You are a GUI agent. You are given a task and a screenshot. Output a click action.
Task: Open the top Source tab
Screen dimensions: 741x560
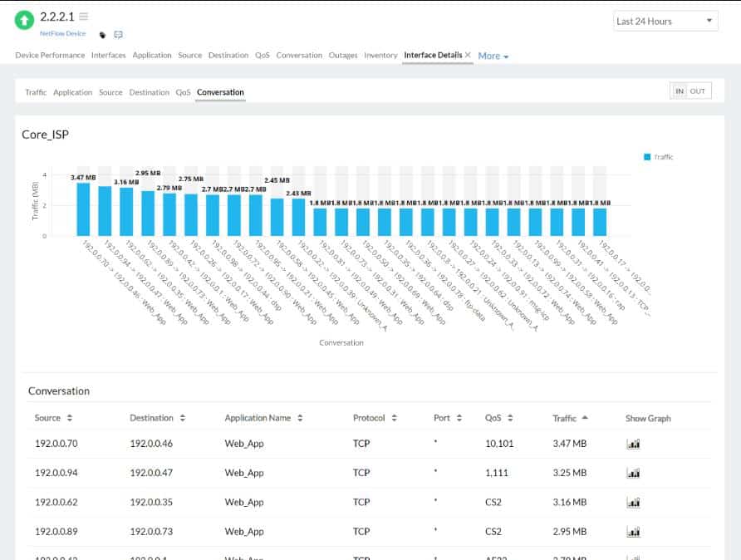coord(190,56)
